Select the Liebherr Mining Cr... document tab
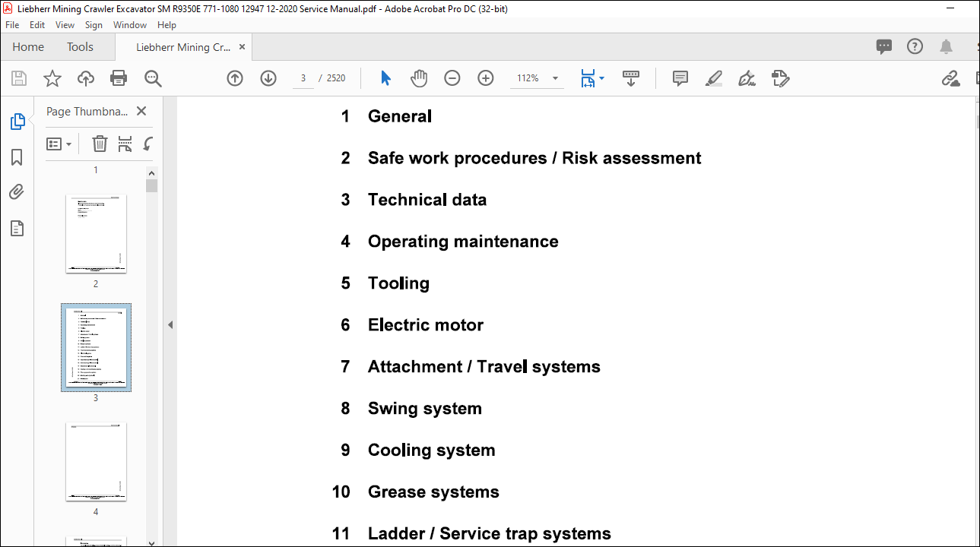This screenshot has width=980, height=547. point(183,47)
